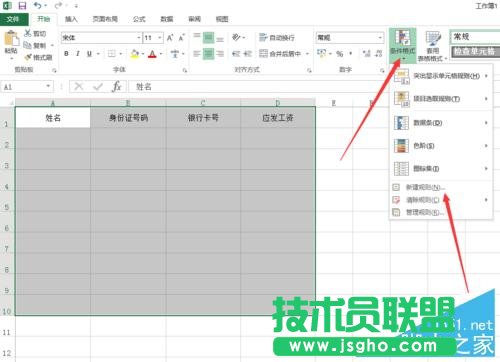This screenshot has width=500, height=362.
Task: Select the 常规 cell style swatch
Action: 475,37
